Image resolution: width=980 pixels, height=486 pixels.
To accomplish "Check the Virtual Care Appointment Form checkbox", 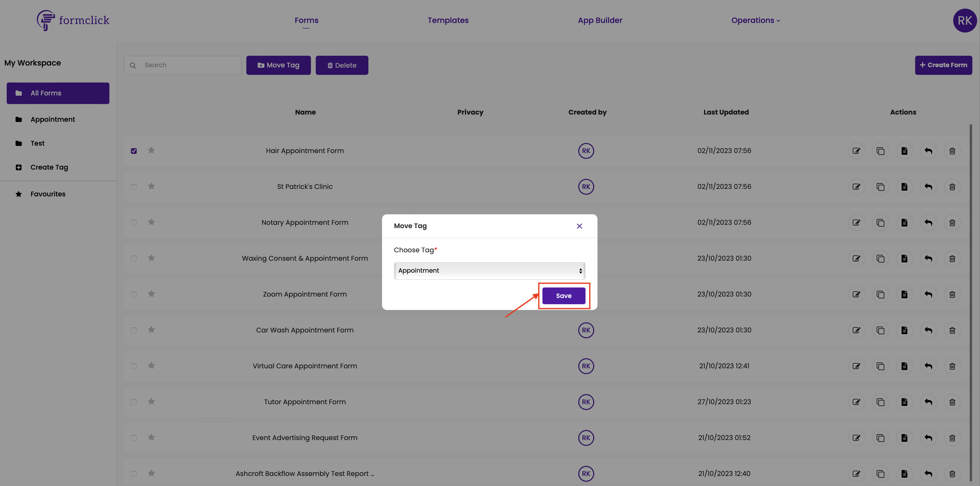I will click(x=134, y=366).
